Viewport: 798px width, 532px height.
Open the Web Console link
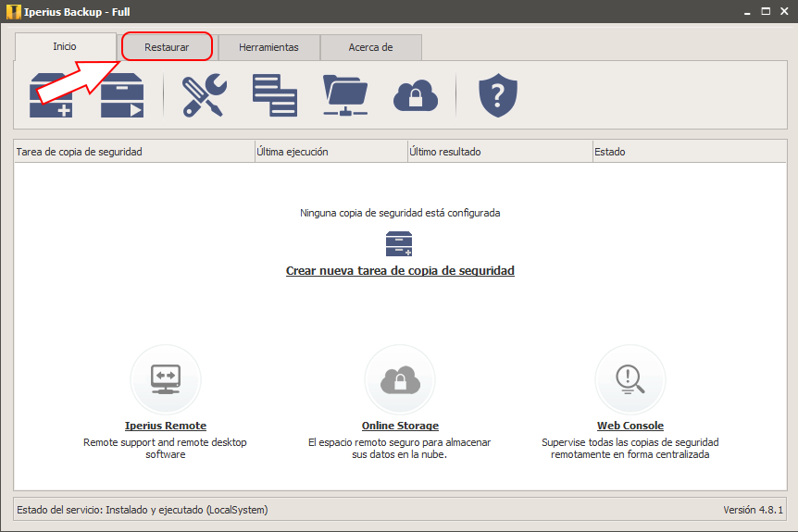630,426
